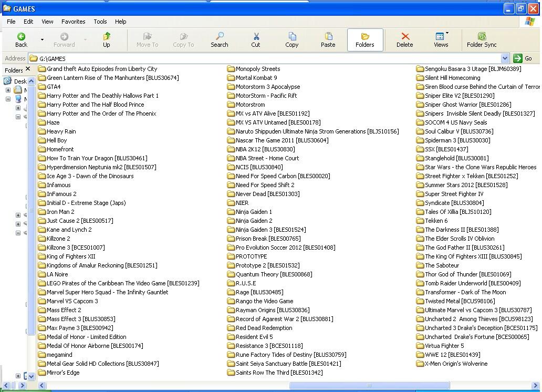542x392 pixels.
Task: Select the Iron Man 2 folder name
Action: (60, 212)
